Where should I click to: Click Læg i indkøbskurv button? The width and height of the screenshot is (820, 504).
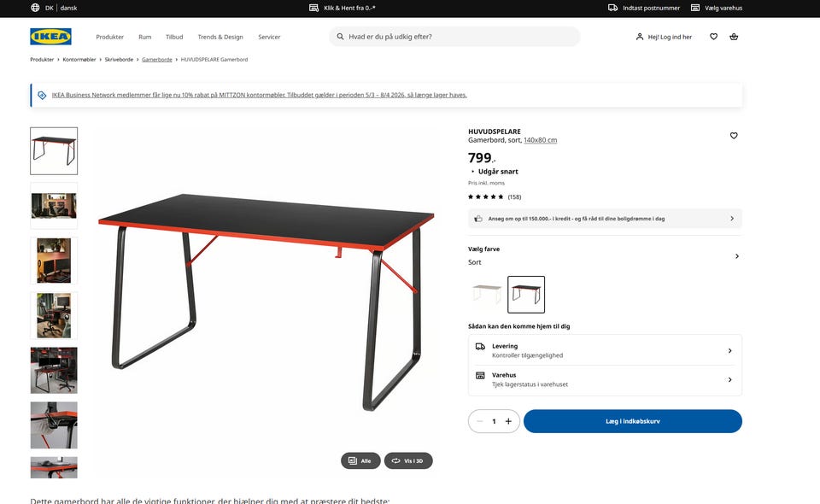633,421
